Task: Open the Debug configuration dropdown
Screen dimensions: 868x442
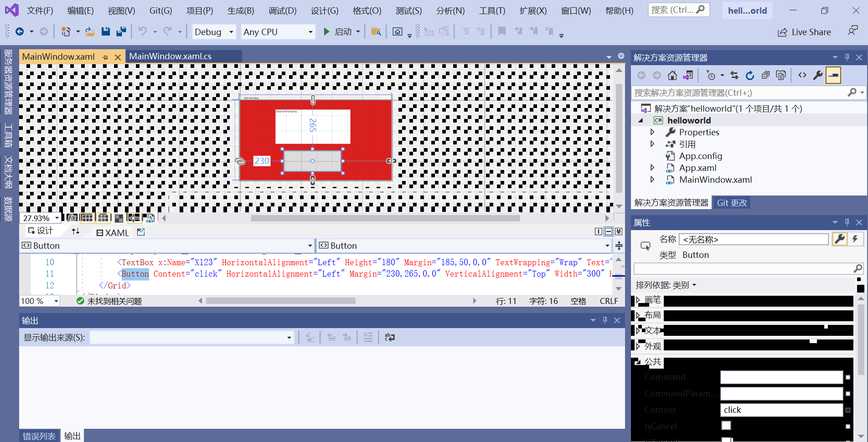Action: 213,32
